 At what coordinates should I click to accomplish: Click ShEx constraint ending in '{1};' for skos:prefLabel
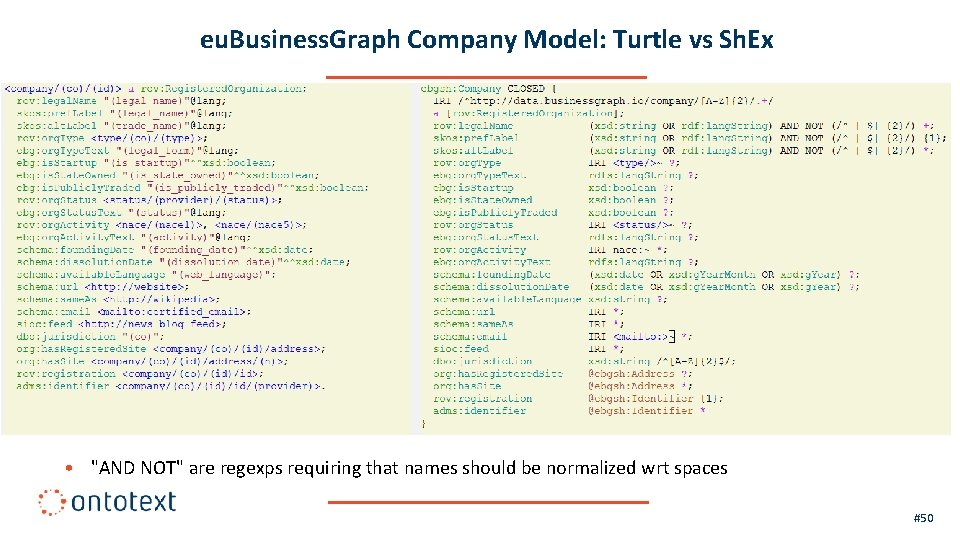pyautogui.click(x=768, y=138)
